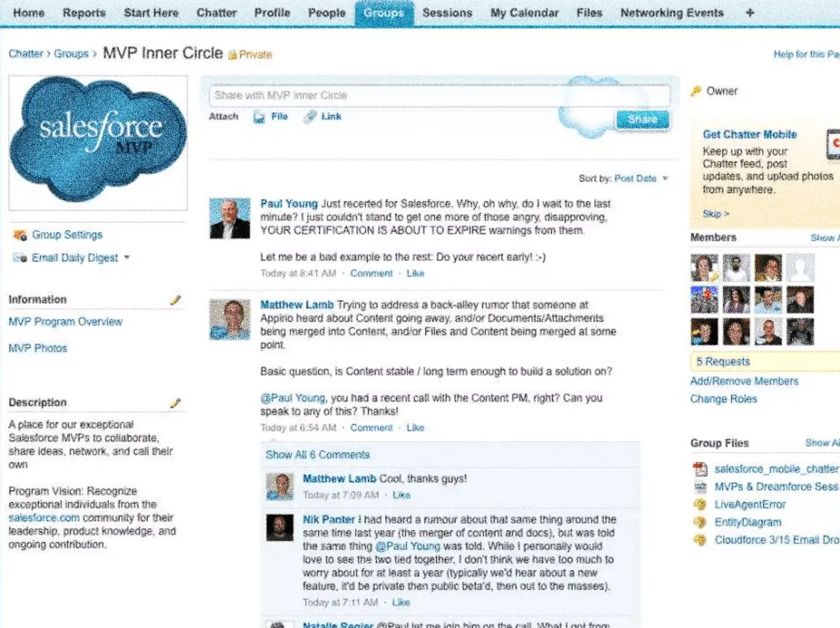Click Nik Panter's comment avatar
Image resolution: width=840 pixels, height=628 pixels.
point(280,527)
